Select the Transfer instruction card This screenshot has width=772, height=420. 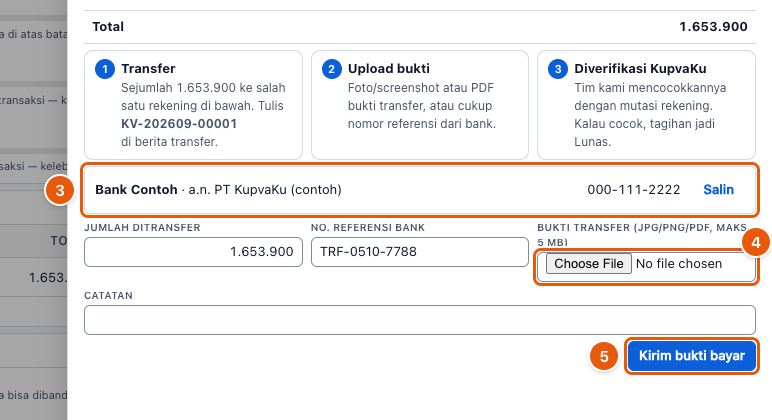pos(193,105)
